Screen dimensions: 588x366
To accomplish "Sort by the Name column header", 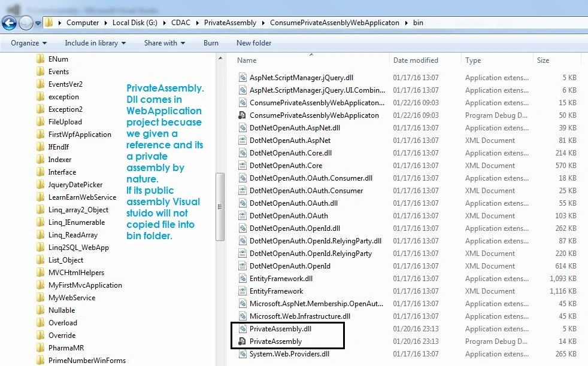I will pos(247,60).
